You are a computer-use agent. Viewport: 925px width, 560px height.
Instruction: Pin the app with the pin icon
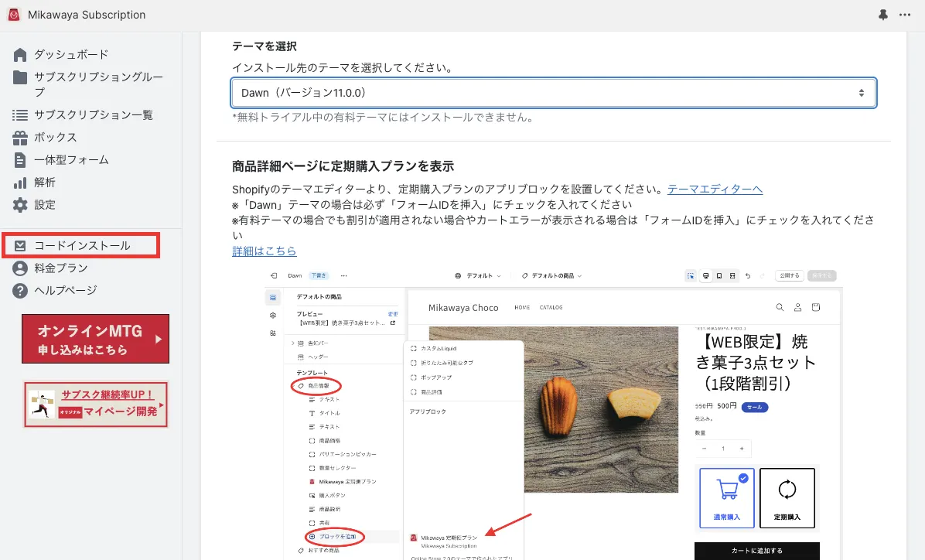(x=883, y=15)
